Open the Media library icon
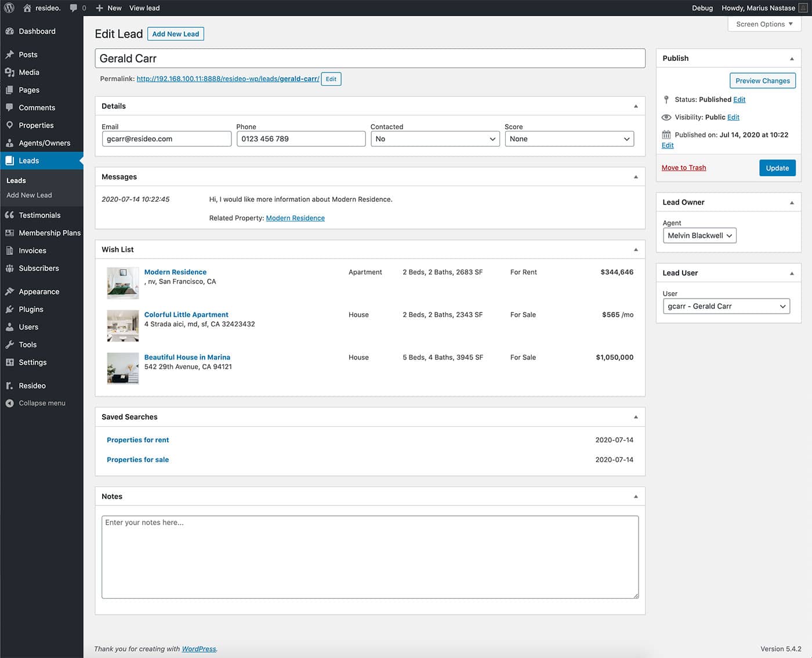Image resolution: width=812 pixels, height=658 pixels. tap(10, 72)
